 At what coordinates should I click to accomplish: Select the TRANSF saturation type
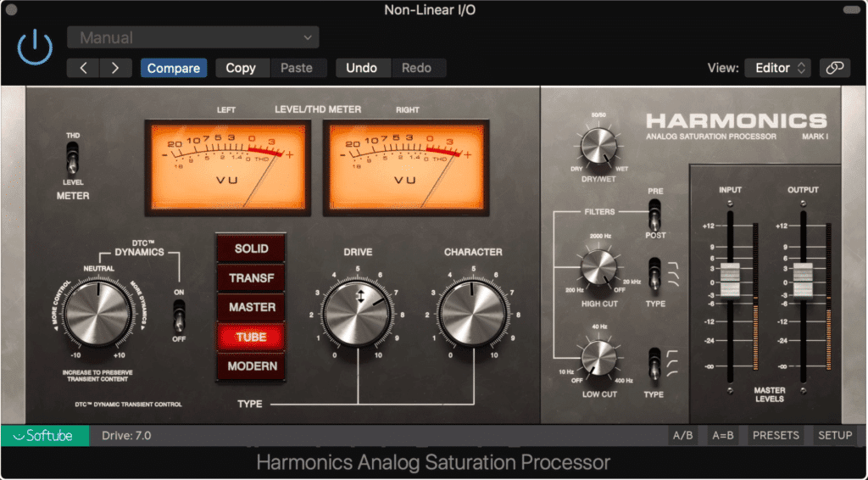coord(251,278)
